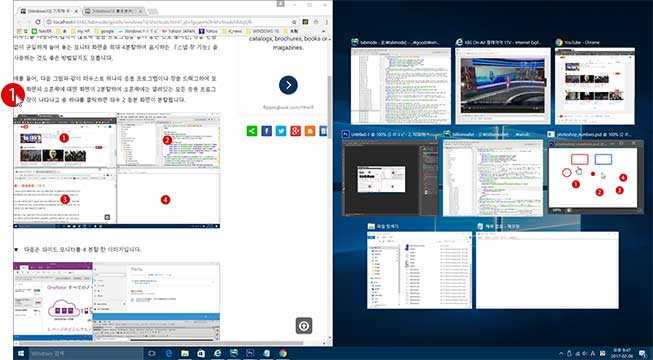
Task: Click the orange share icon
Action: pyautogui.click(x=310, y=131)
